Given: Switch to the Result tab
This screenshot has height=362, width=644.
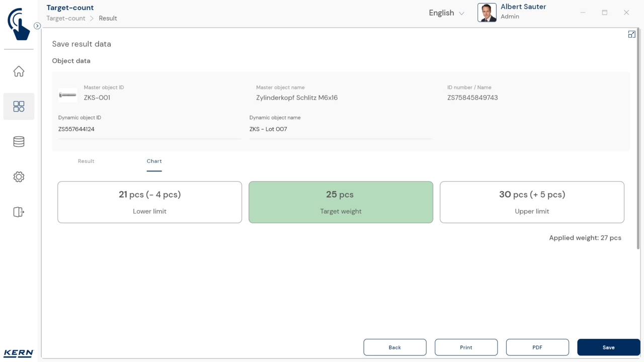Looking at the screenshot, I should click(86, 161).
